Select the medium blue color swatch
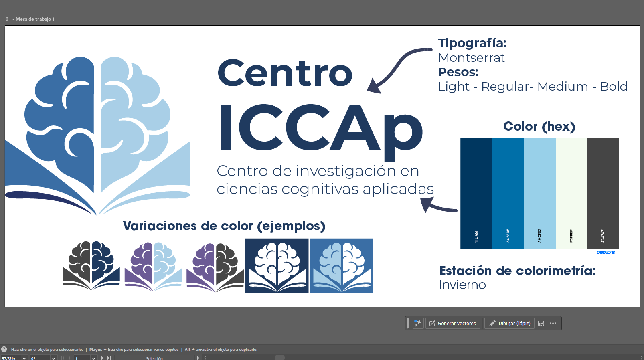This screenshot has width=644, height=360. coord(508,193)
